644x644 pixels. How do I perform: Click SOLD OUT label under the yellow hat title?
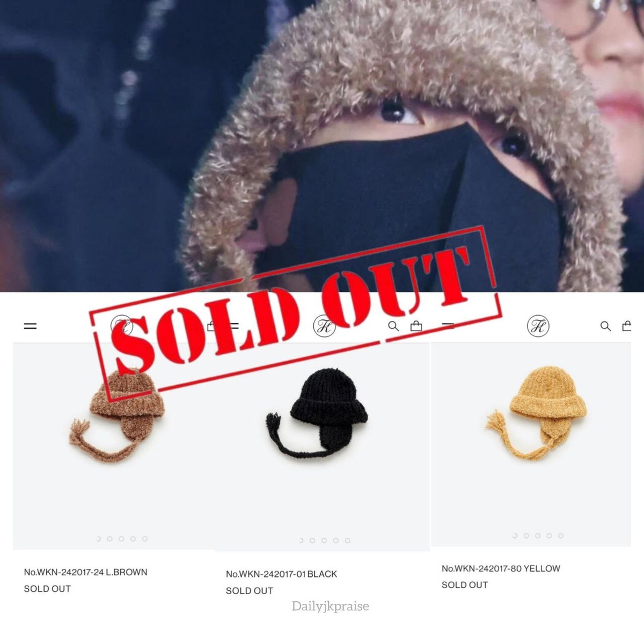click(x=465, y=585)
